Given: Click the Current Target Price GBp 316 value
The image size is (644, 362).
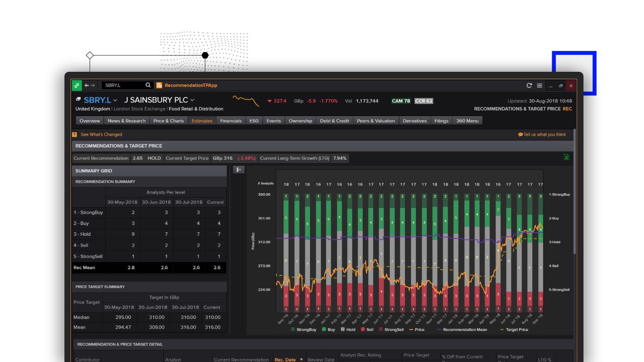Looking at the screenshot, I should point(223,158).
